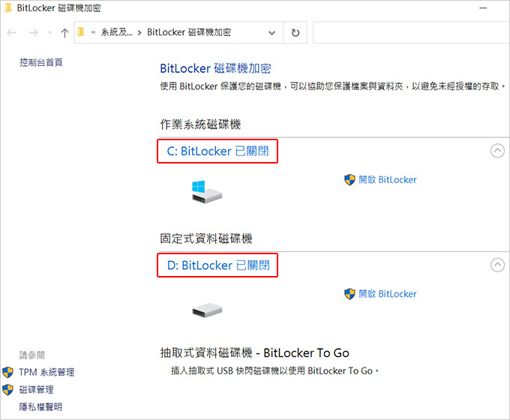Click the folder icon in address bar
The width and height of the screenshot is (510, 420).
coord(81,32)
